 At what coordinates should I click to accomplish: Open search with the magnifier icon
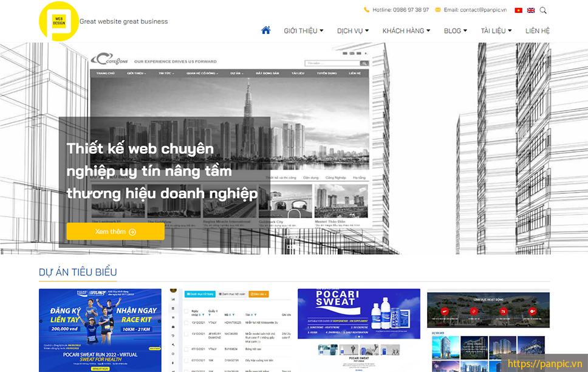click(543, 10)
